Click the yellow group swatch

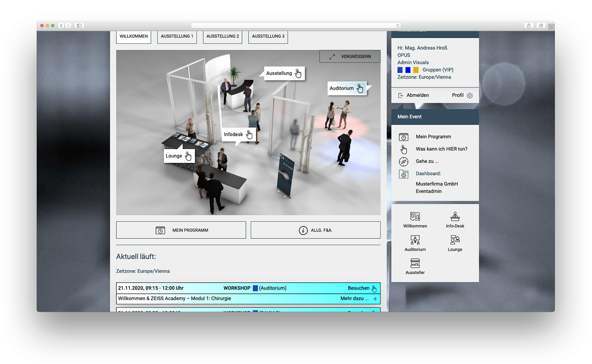point(416,70)
